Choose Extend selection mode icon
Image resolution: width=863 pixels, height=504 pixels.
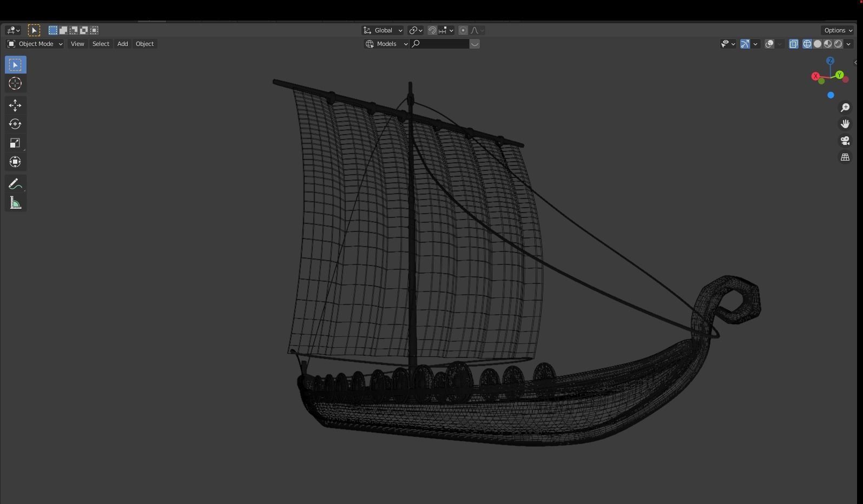(x=63, y=30)
